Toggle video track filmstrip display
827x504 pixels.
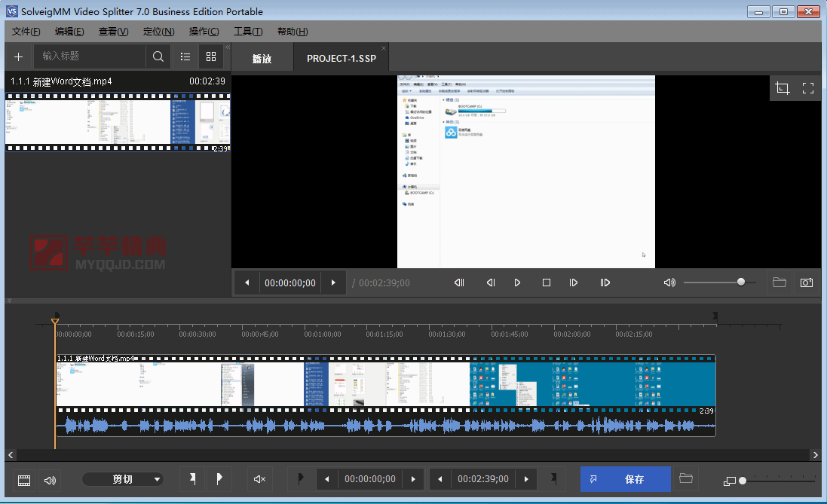(24, 481)
